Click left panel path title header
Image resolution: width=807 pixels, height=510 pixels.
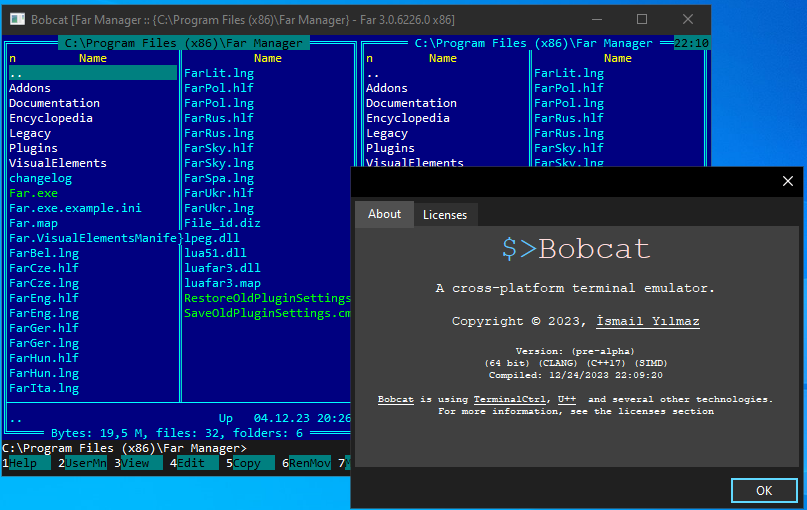(x=184, y=43)
